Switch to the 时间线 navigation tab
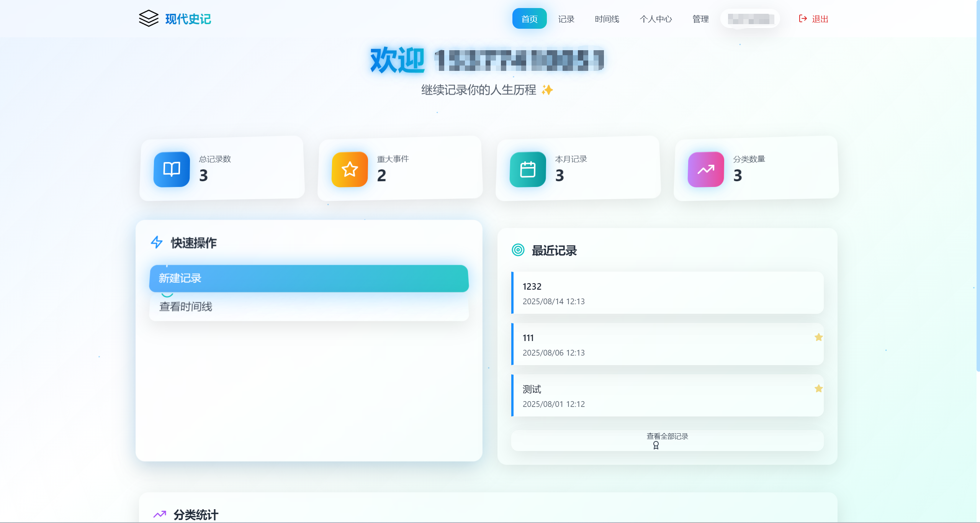Screen dimensions: 980x523 pos(607,19)
